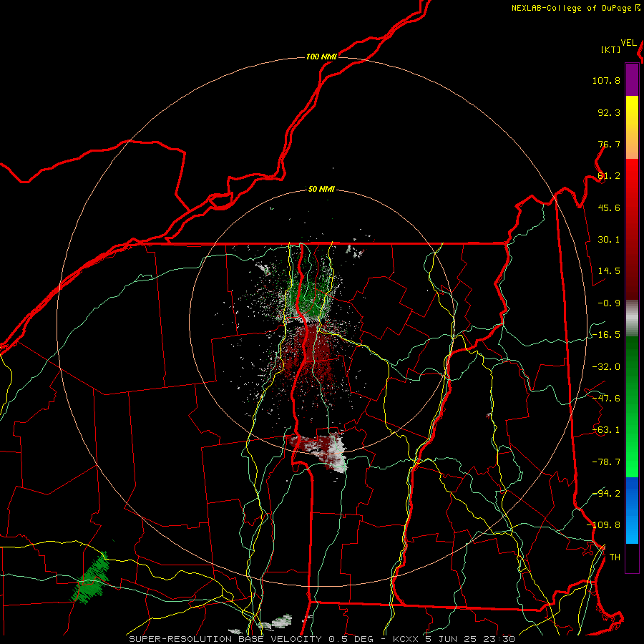Viewport: 644px width, 644px height.
Task: Click the 92.3 legend value
Action: 609,112
